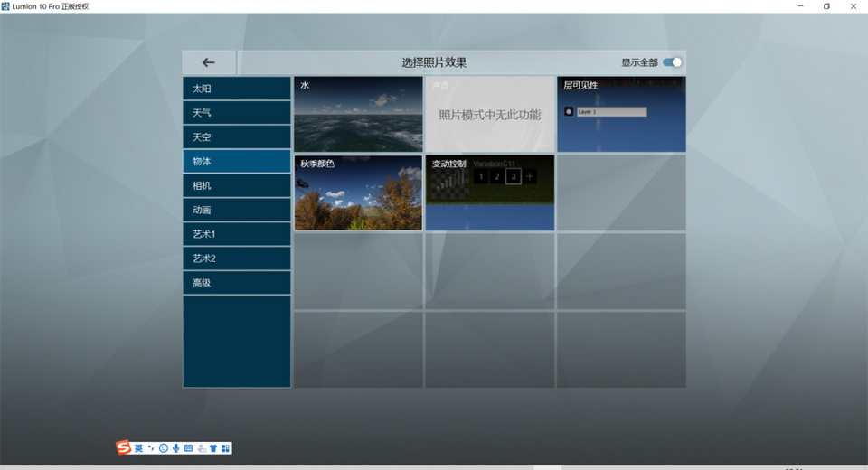Open the 高级 category
Screen dimensions: 868x470
pyautogui.click(x=236, y=283)
